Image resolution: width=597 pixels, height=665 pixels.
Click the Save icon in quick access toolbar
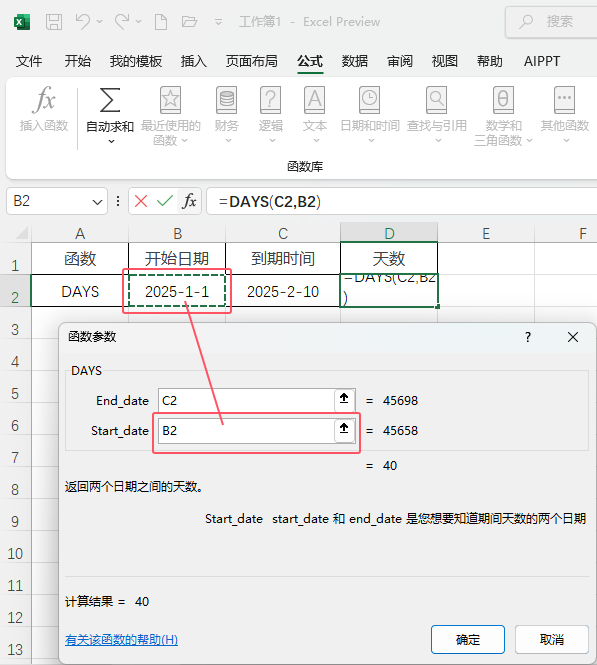tap(54, 22)
